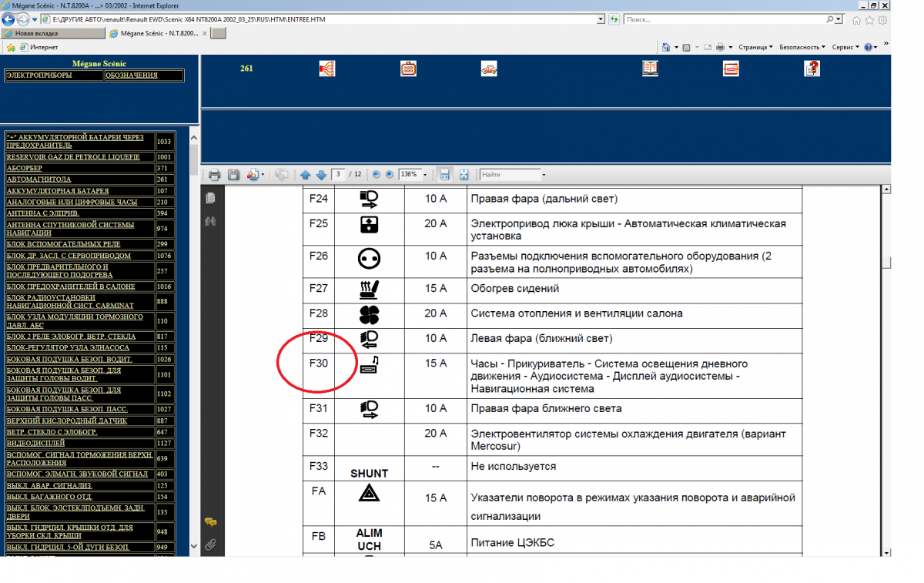Screen dimensions: 924x583
Task: Click the PDF print icon
Action: click(215, 175)
